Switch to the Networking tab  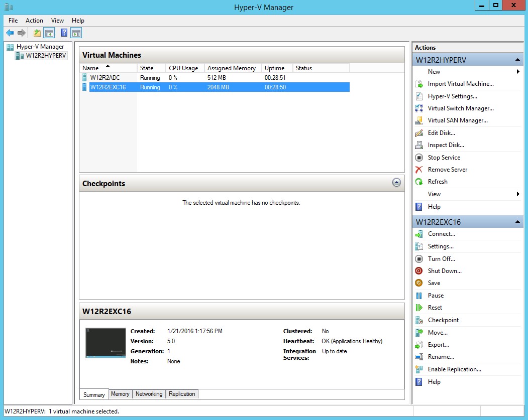[x=149, y=394]
